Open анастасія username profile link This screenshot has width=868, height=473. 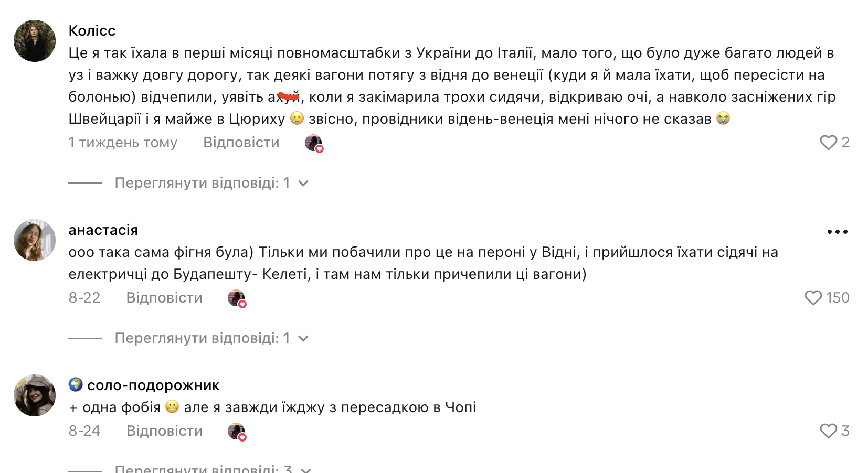click(103, 230)
